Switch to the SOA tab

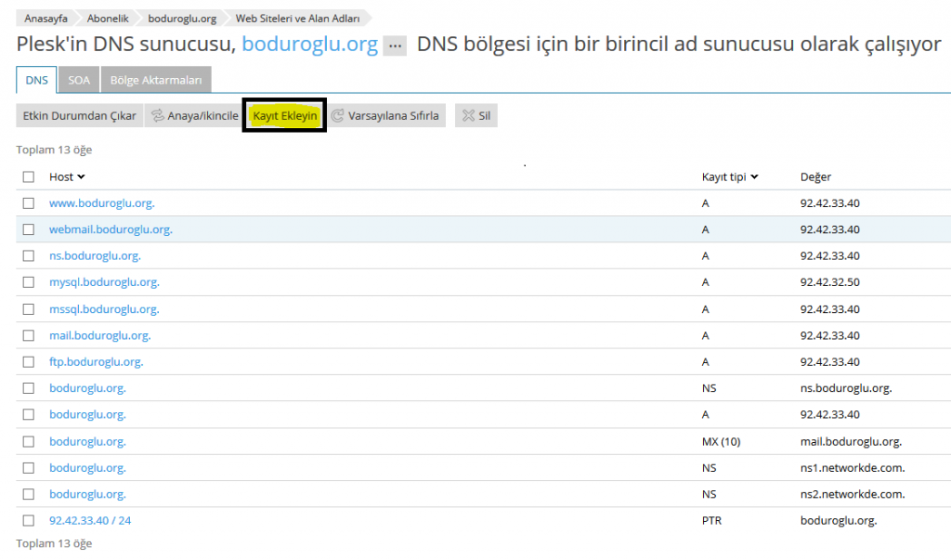tap(79, 80)
